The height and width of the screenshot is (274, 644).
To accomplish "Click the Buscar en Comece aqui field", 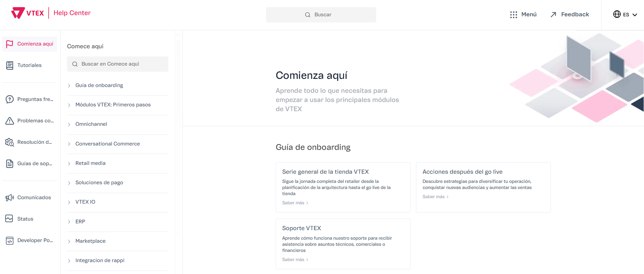I will [118, 64].
